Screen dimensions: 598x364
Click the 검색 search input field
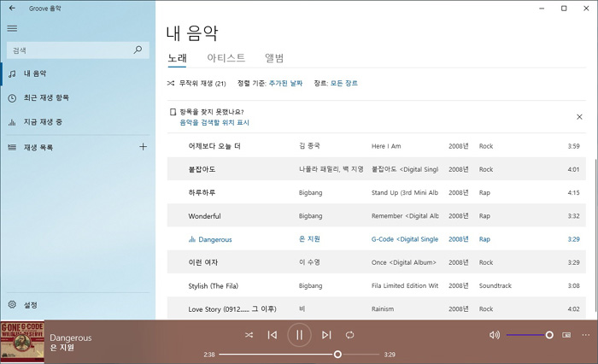pos(68,50)
